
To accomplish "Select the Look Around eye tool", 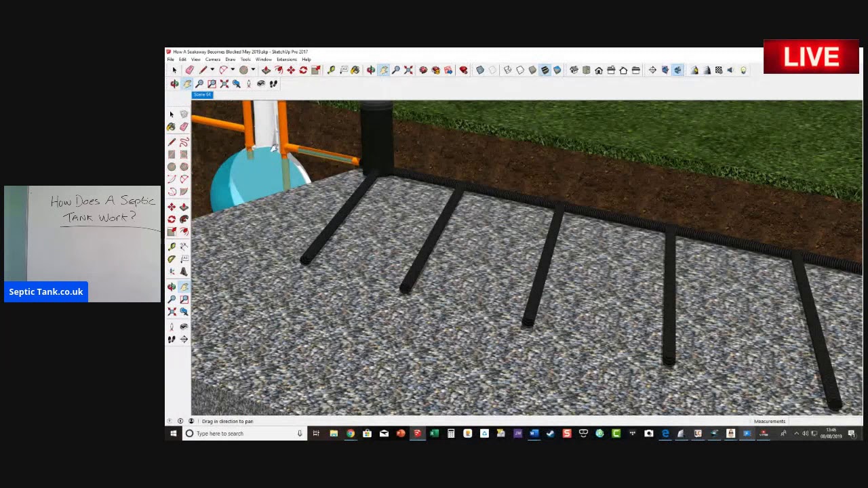I will point(261,83).
